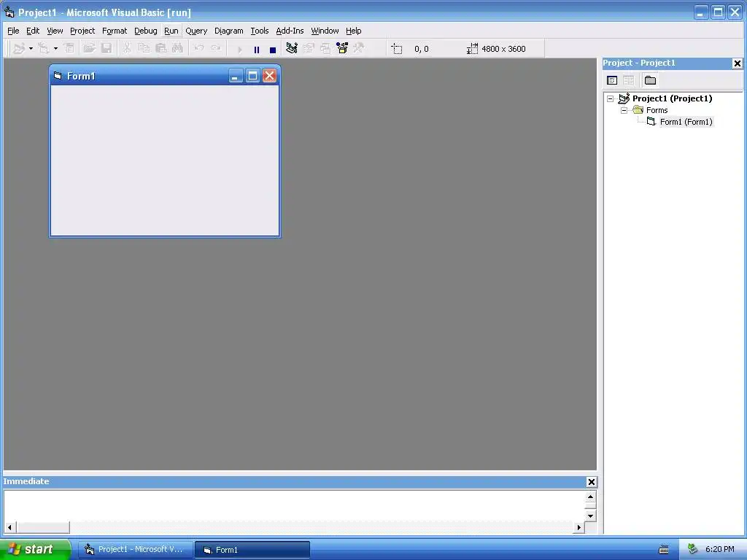Click Immediate window scroll left arrow
This screenshot has width=747, height=560.
(10, 528)
